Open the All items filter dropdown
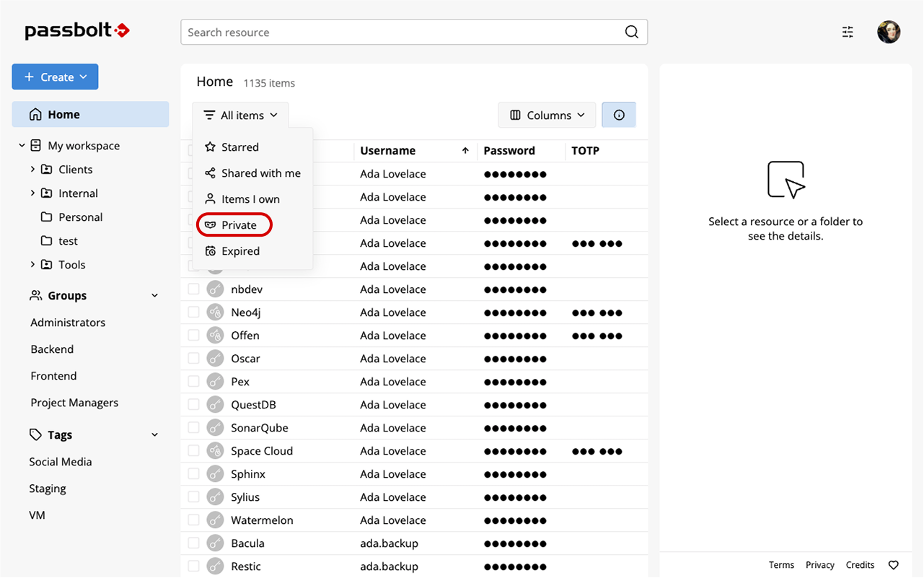The image size is (924, 578). pyautogui.click(x=240, y=115)
